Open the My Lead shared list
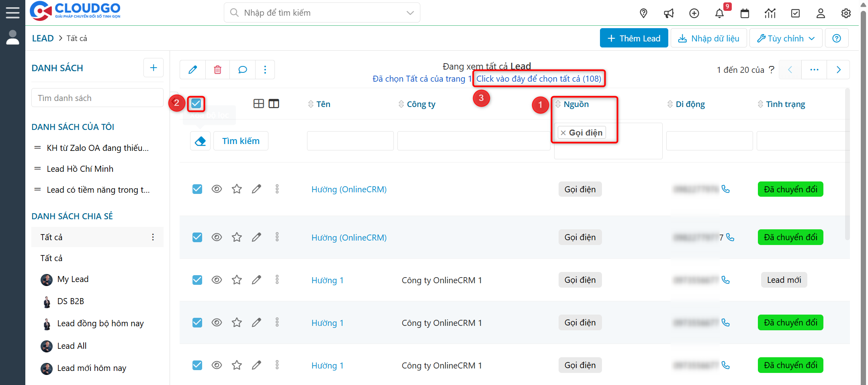Viewport: 868px width, 385px height. [73, 279]
